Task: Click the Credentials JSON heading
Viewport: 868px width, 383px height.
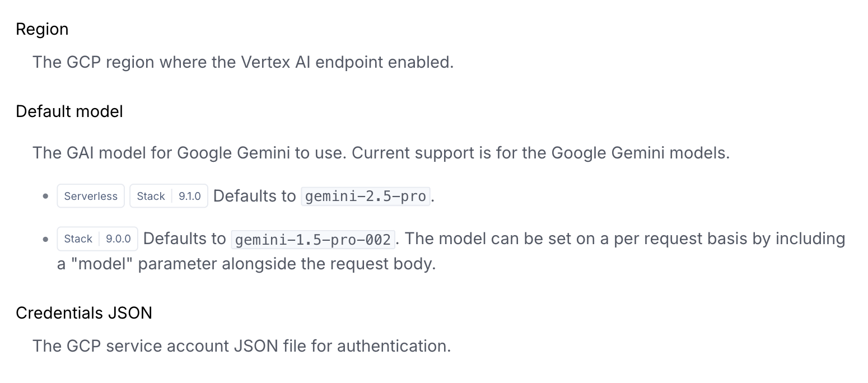Action: point(84,312)
